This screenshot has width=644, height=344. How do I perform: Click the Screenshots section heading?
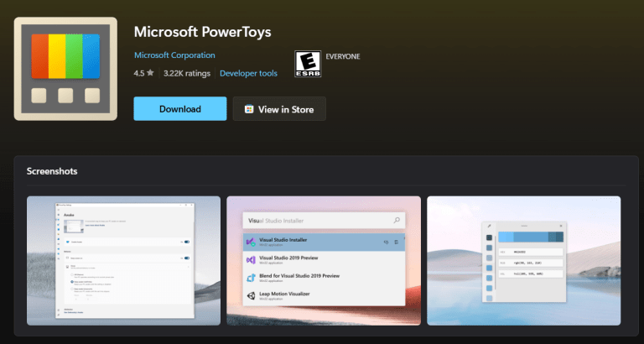pyautogui.click(x=52, y=171)
